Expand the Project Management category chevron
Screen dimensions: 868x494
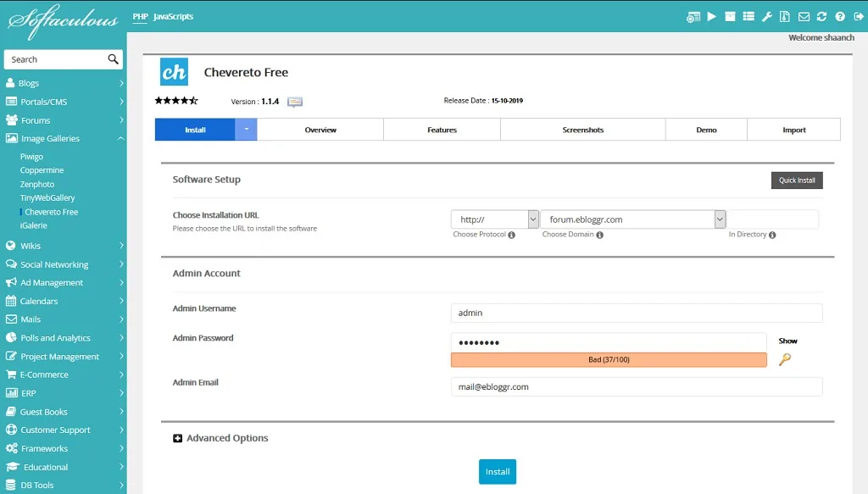click(120, 356)
